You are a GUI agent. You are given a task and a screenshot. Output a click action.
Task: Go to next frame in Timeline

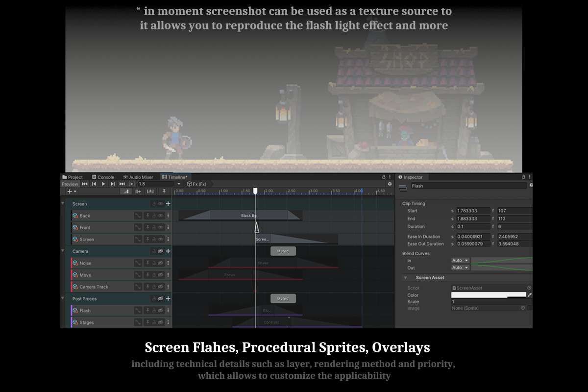[x=113, y=184]
